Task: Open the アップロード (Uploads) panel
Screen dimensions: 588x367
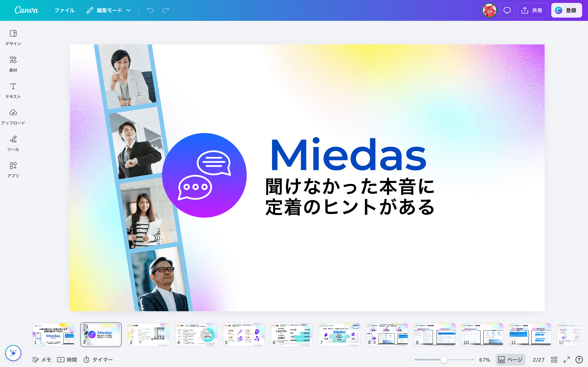Action: [x=13, y=117]
